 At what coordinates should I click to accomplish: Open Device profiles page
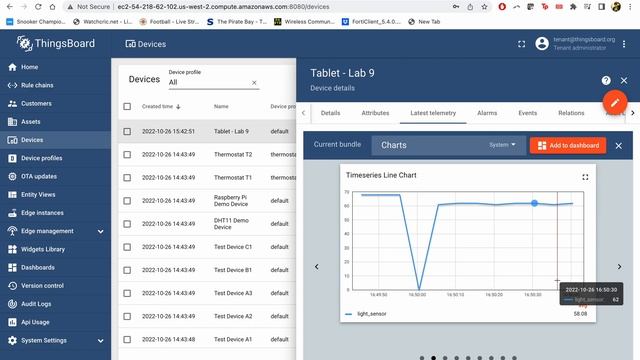coord(55,158)
